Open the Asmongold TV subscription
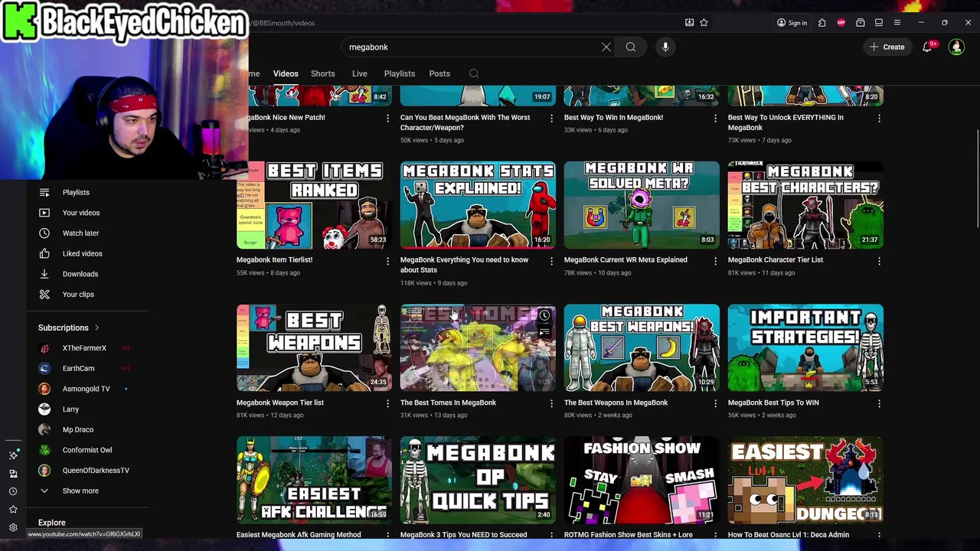 pos(86,389)
